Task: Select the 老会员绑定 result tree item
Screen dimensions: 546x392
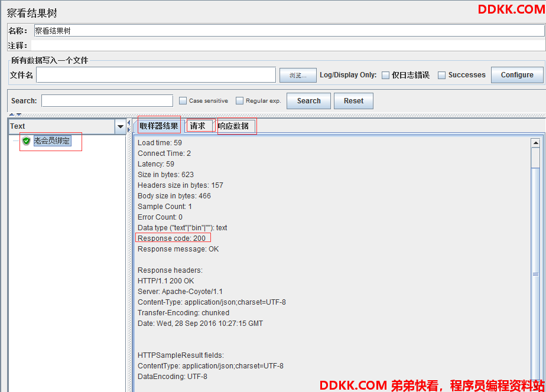Action: pos(52,141)
